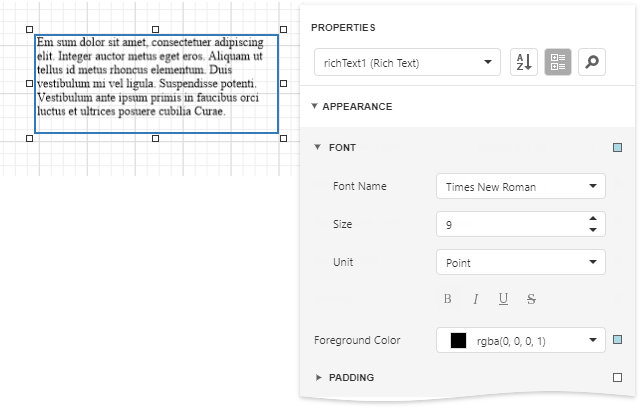Collapse the Appearance section
Viewport: 641px width, 409px height.
314,106
